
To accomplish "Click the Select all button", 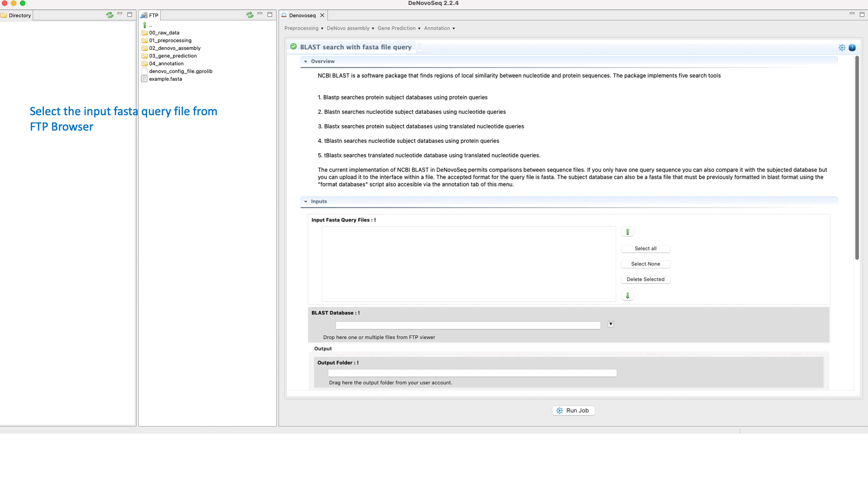I will click(645, 249).
